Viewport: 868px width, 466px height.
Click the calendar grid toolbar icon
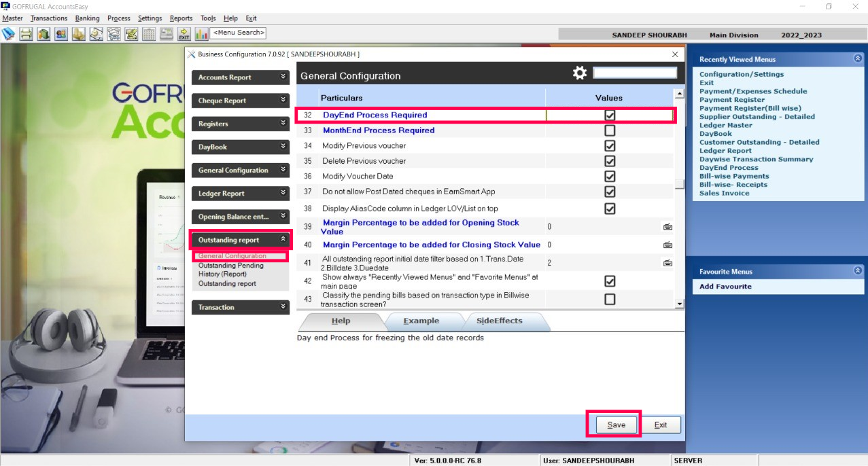(x=149, y=33)
